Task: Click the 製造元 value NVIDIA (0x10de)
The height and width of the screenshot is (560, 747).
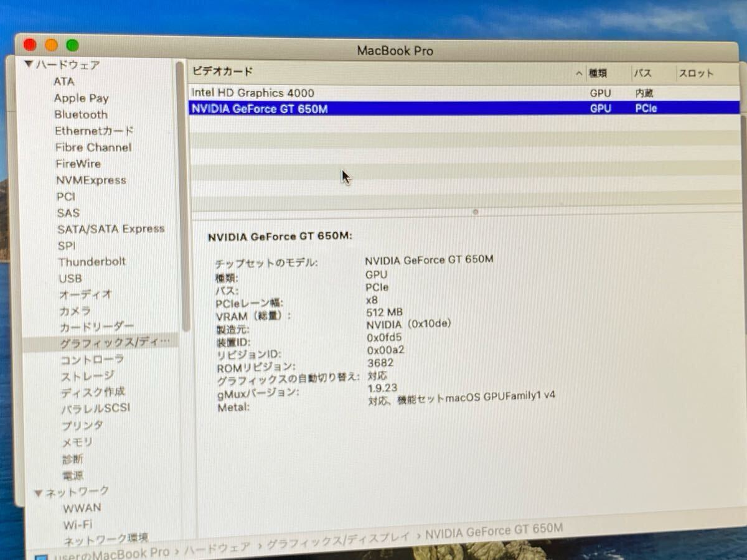Action: click(409, 324)
